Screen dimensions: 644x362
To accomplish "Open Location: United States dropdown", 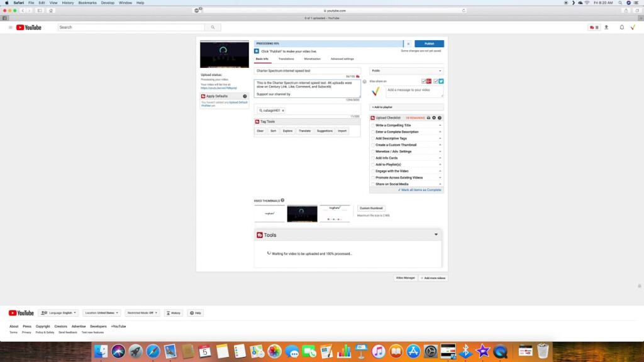I will [101, 313].
